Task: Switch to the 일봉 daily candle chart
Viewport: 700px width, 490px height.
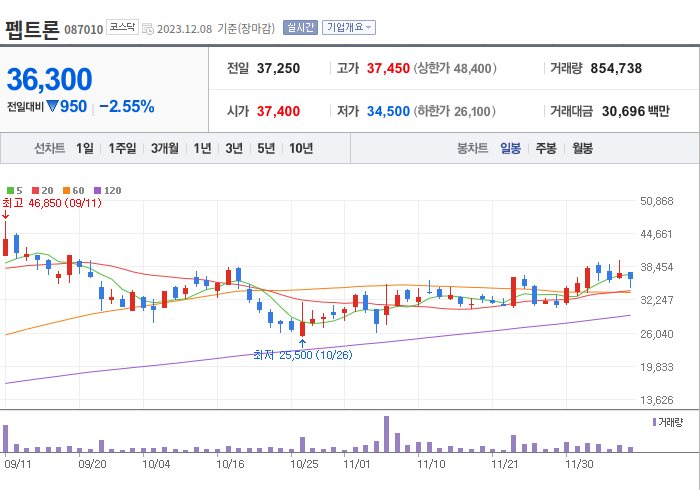Action: [x=510, y=148]
